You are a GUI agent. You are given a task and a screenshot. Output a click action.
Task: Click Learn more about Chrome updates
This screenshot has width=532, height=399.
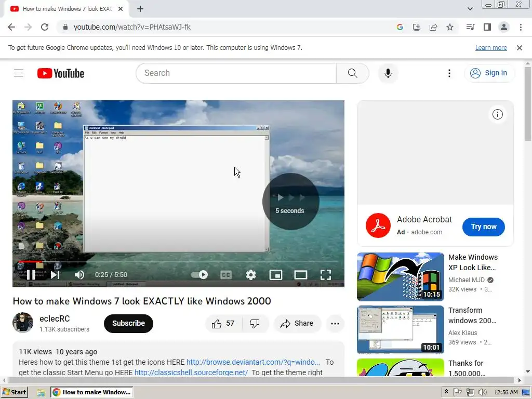coord(491,47)
